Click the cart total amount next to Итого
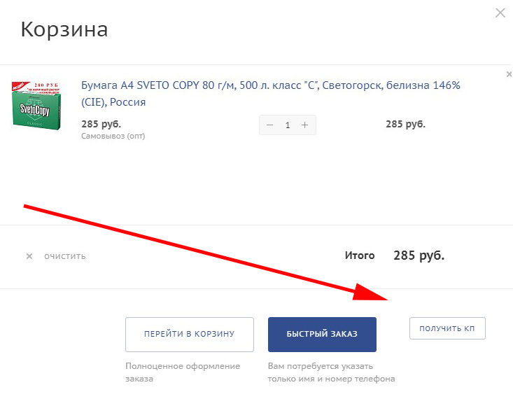Viewport: 513px width, 420px height. point(419,255)
